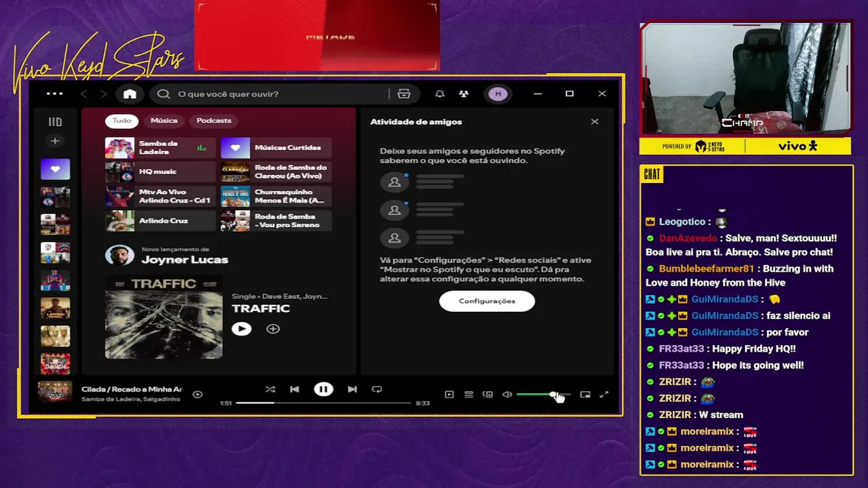Open 'Roda de Samba do Clareou (Ao Vivo)'
The image size is (868, 488).
pyautogui.click(x=276, y=172)
